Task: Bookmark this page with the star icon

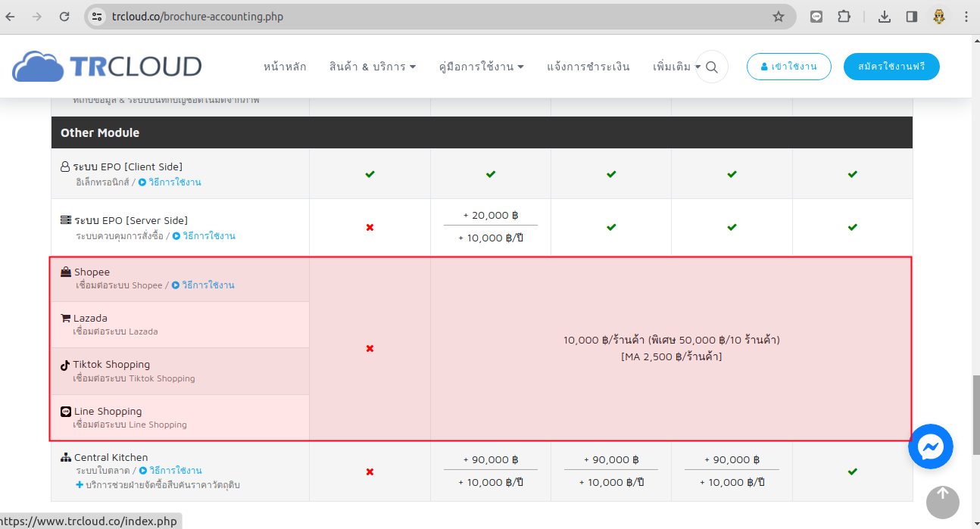Action: (x=778, y=16)
